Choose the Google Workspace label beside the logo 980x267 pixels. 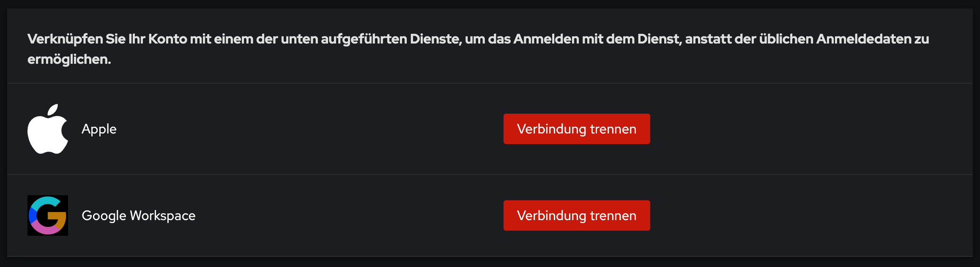pyautogui.click(x=138, y=215)
